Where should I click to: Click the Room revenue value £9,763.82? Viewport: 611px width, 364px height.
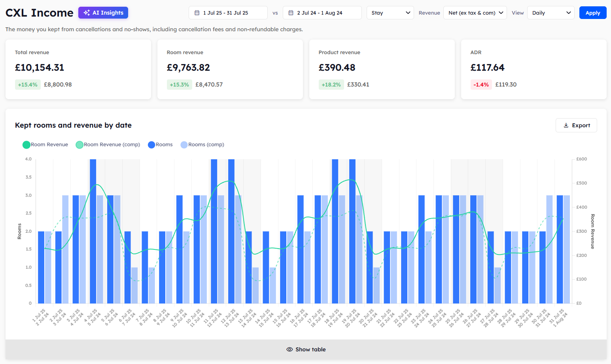(188, 68)
